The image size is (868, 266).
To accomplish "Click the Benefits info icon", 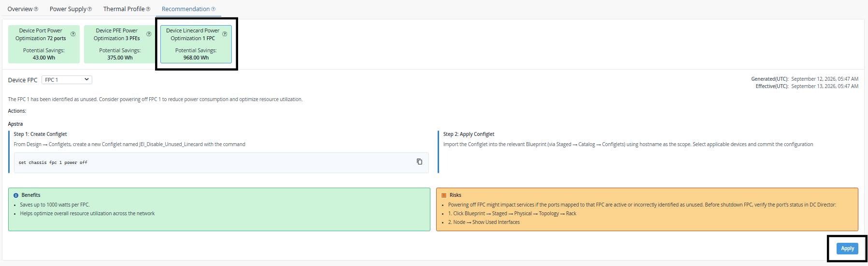I will tap(16, 195).
